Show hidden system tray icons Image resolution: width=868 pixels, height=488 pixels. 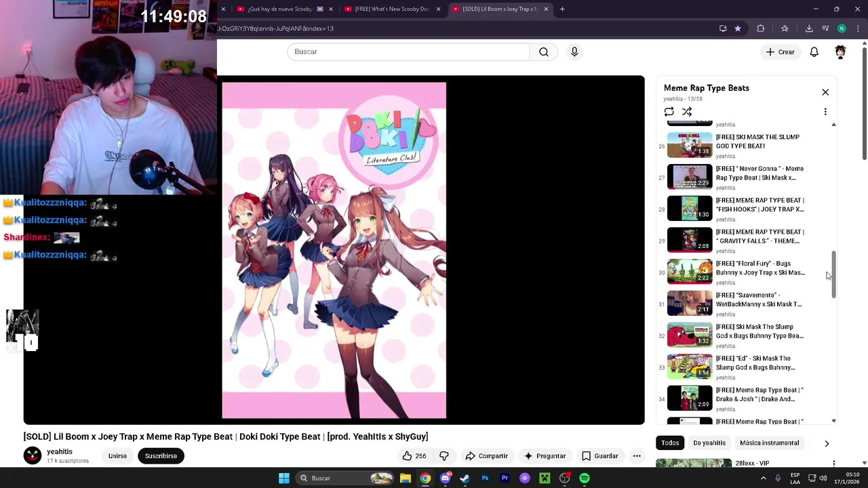coord(764,479)
